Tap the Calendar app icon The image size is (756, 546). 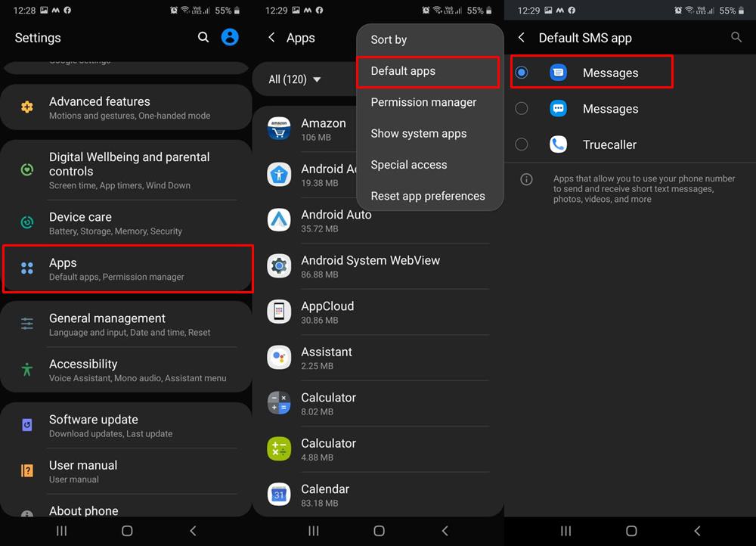(x=279, y=495)
